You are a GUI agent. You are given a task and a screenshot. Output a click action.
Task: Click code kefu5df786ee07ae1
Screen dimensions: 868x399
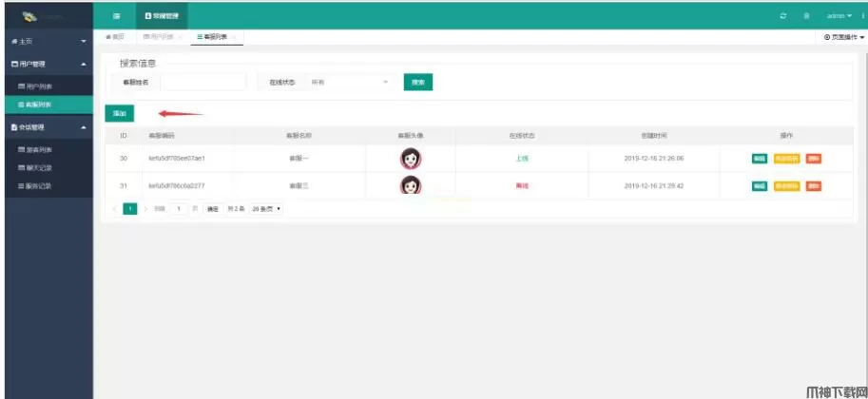(177, 159)
